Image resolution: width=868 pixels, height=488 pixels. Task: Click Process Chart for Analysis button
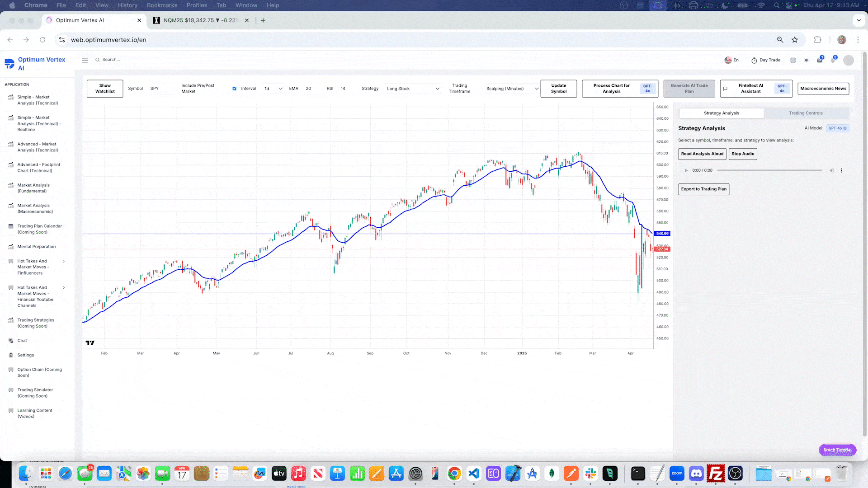[x=620, y=89]
